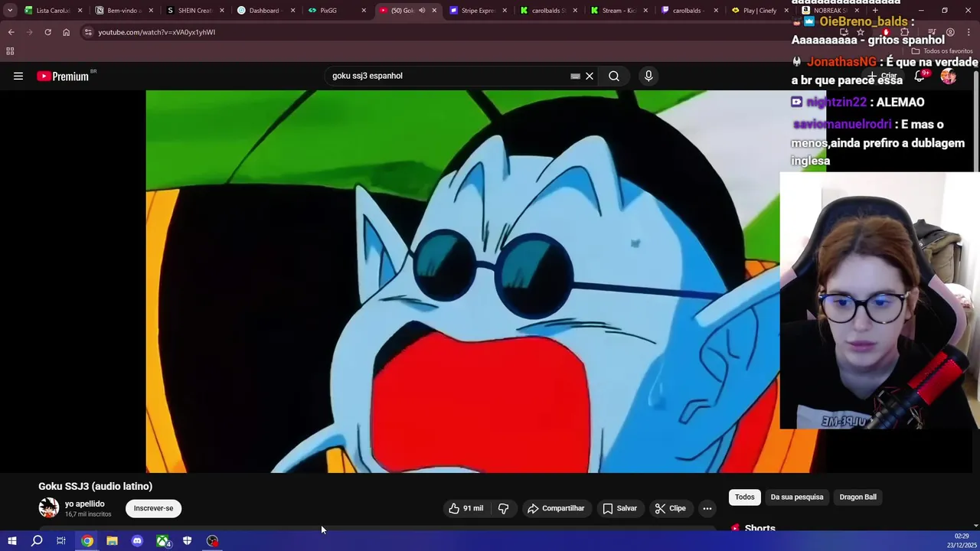This screenshot has width=980, height=551.
Task: Open the YouTube hamburger guide menu
Action: [18, 76]
